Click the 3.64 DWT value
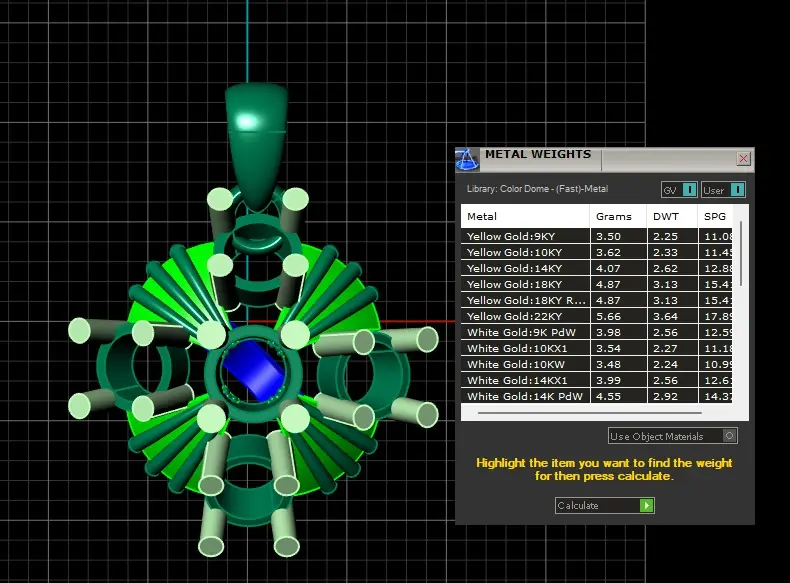Screen dimensions: 790x583 coord(666,316)
